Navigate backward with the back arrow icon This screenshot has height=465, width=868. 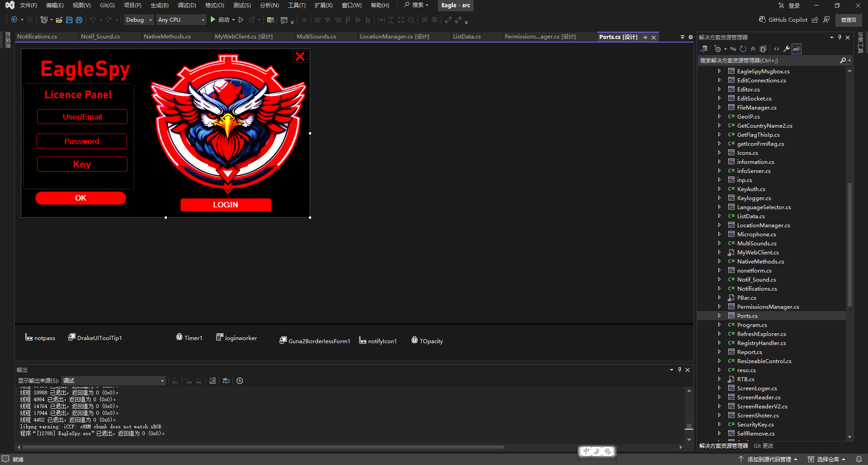click(14, 20)
